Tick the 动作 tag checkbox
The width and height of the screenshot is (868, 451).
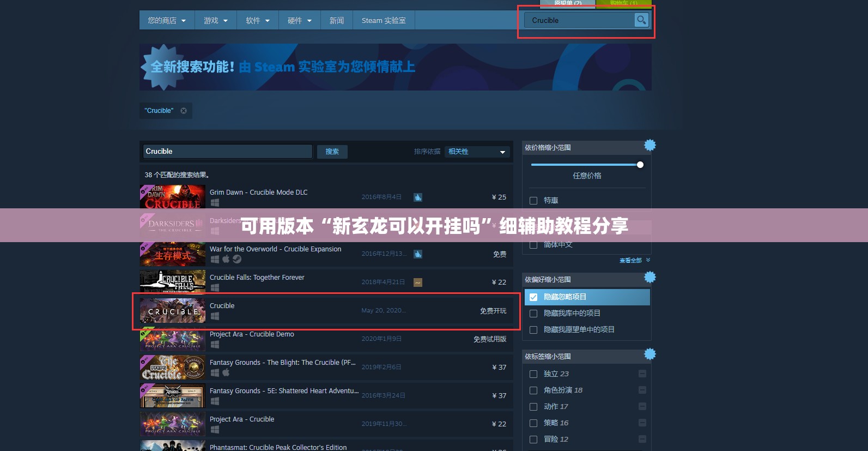point(533,407)
